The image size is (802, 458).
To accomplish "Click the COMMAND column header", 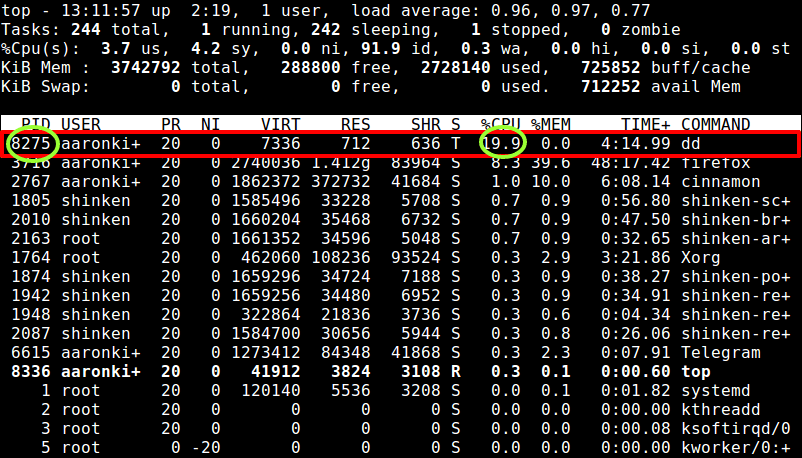I will tap(716, 124).
